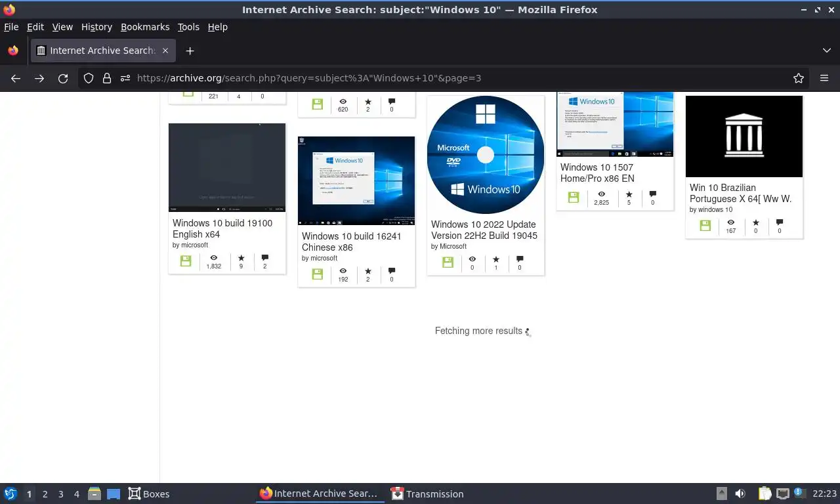Click favorites star on build 19100 card

[x=241, y=258]
